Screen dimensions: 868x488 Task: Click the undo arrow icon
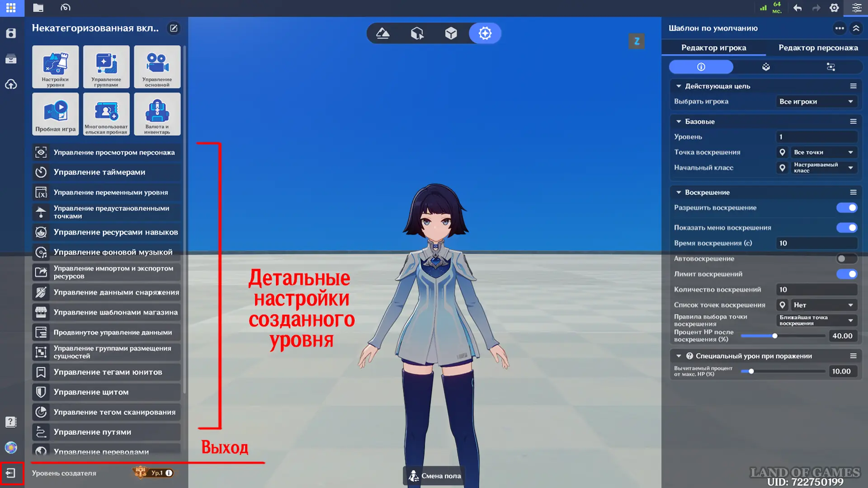click(x=797, y=8)
